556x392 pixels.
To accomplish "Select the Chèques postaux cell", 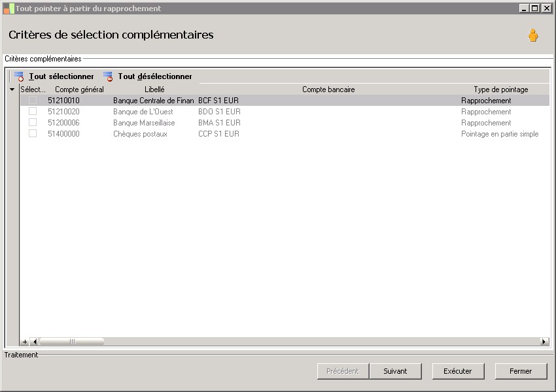I will point(140,134).
